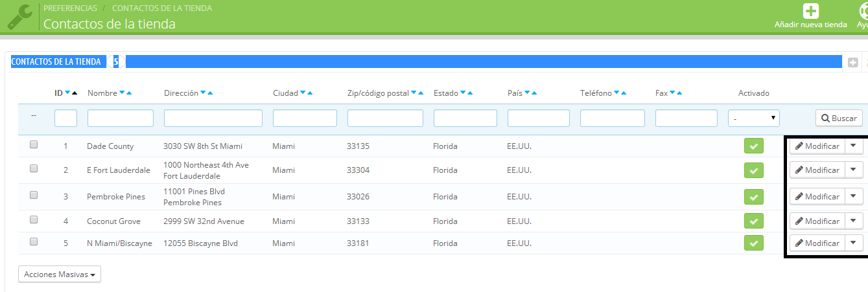Go to Preferencias breadcrumb

click(x=70, y=8)
